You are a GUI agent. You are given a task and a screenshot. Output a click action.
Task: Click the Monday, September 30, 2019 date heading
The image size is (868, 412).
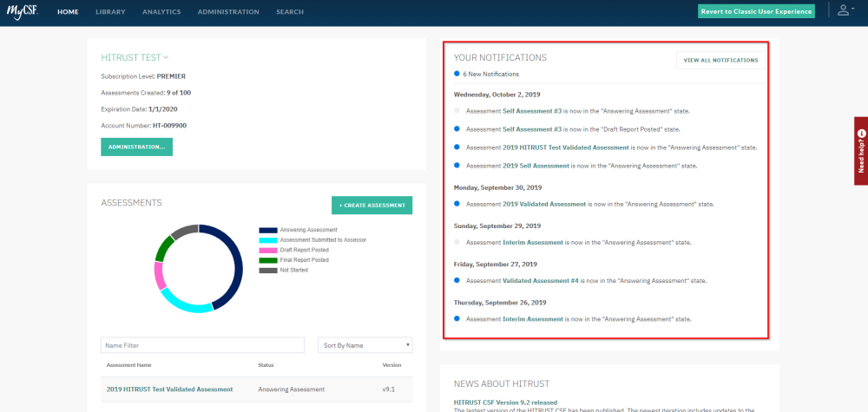[497, 188]
